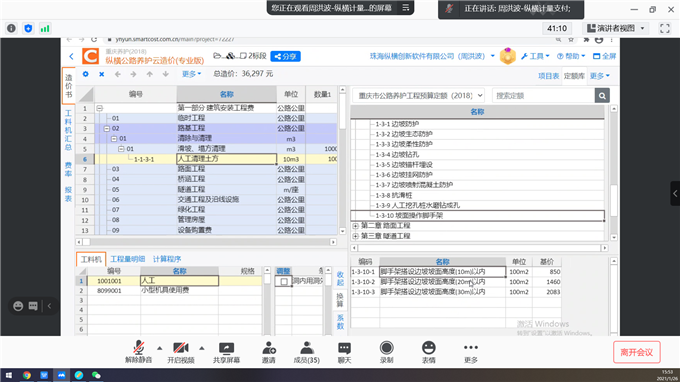Click into the 搜索定额 search field
680x382 pixels.
543,96
